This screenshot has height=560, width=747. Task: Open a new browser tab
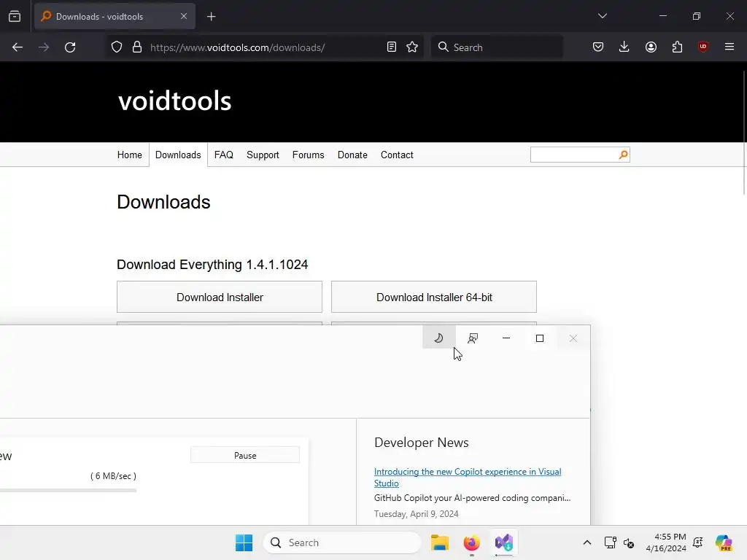211,17
